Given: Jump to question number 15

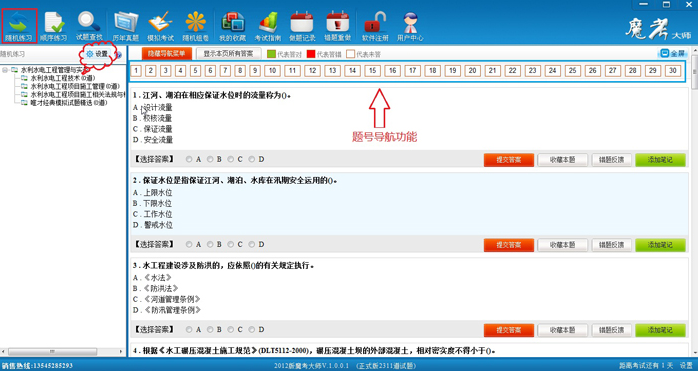Looking at the screenshot, I should click(x=372, y=70).
